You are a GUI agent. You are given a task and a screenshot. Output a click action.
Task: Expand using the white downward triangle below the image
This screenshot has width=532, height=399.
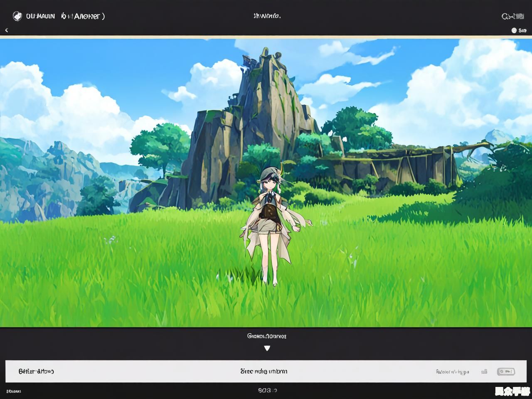[x=267, y=348]
